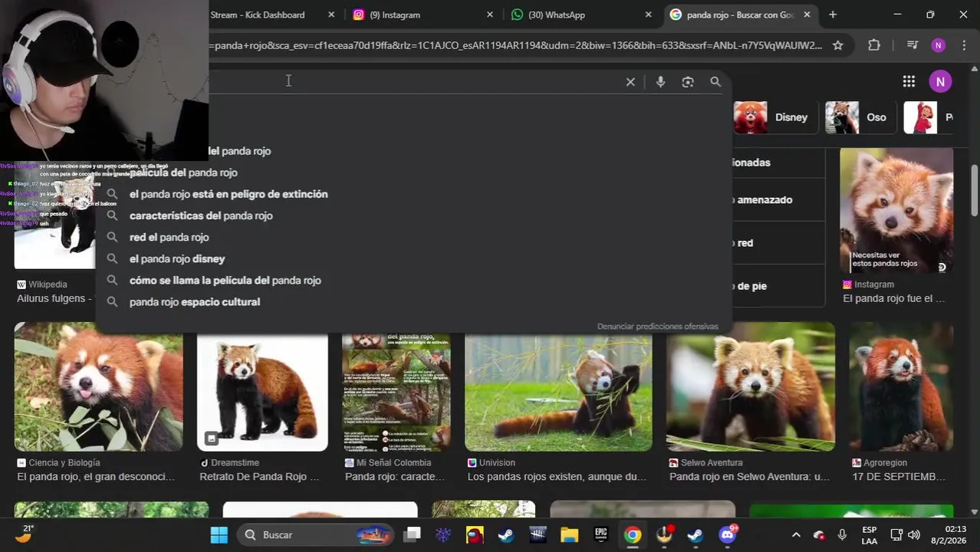Image resolution: width=980 pixels, height=552 pixels.
Task: Open the Instagram red panda thumbnail
Action: [x=896, y=211]
